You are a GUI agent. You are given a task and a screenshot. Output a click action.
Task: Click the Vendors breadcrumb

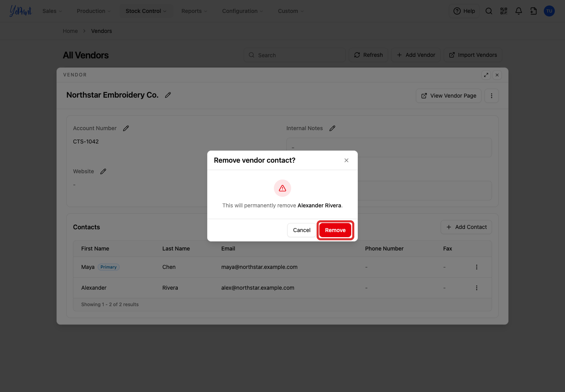click(x=102, y=31)
